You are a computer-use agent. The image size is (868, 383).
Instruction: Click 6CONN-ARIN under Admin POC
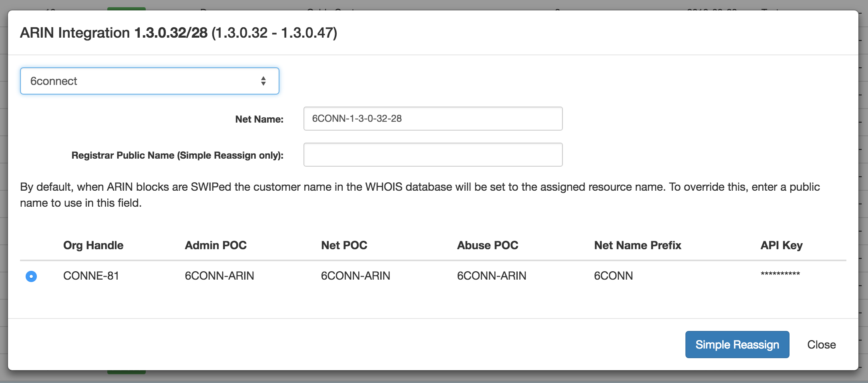coord(219,276)
